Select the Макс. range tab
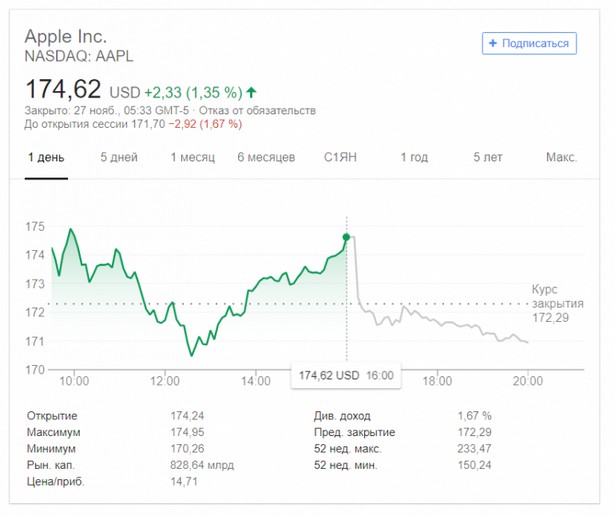This screenshot has height=516, width=615. [561, 158]
